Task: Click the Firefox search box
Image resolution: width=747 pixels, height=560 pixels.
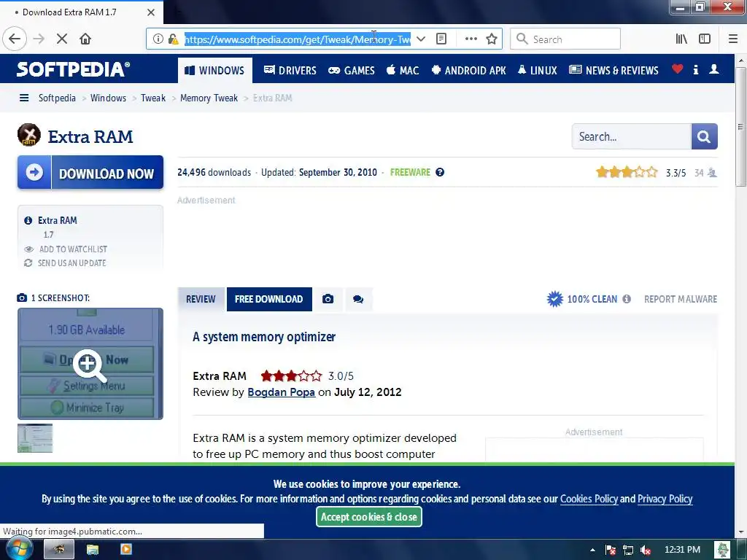Action: 565,39
